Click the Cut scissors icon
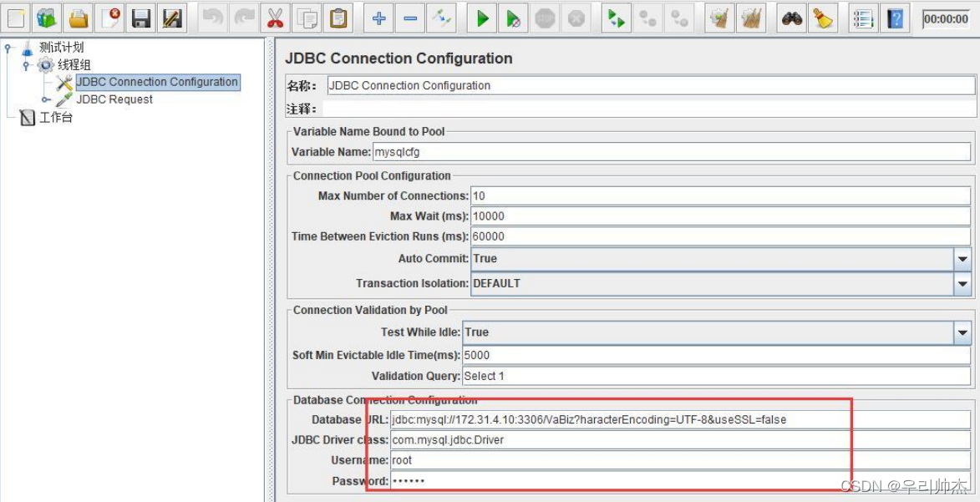Image resolution: width=980 pixels, height=502 pixels. [275, 18]
